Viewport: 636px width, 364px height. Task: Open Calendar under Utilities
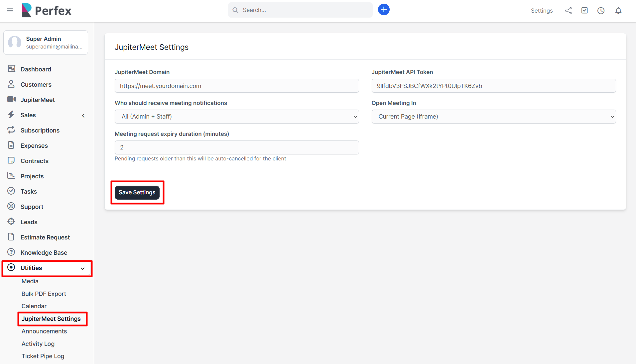(34, 306)
